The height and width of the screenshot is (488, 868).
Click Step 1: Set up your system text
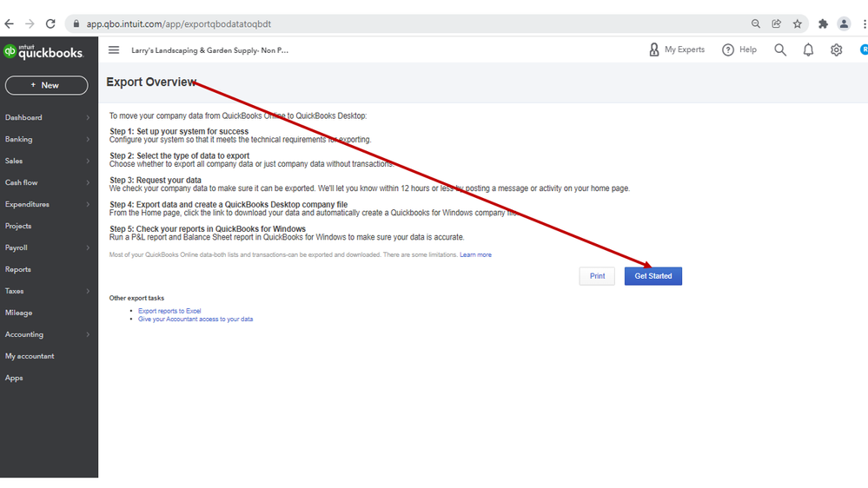pos(179,132)
